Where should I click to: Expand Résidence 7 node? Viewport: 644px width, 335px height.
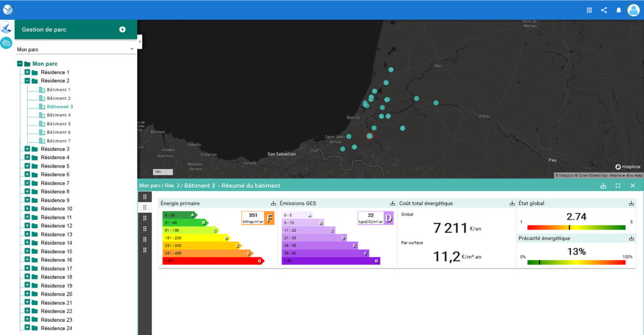click(27, 183)
